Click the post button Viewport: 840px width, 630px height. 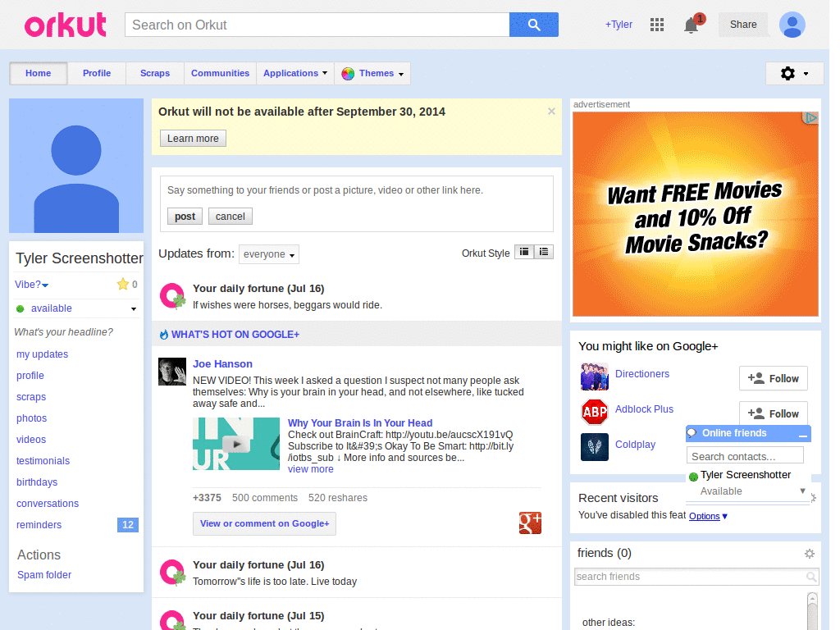[x=185, y=217]
